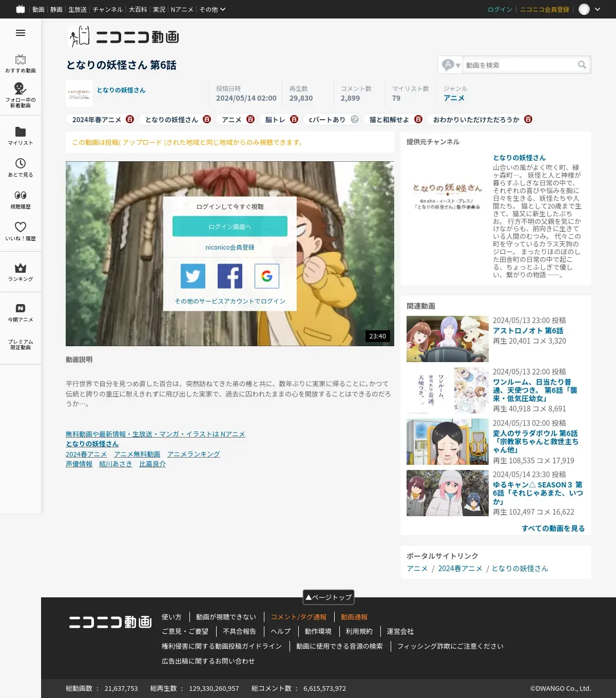Click 動画通報 footer link
This screenshot has height=698, width=616.
354,617
